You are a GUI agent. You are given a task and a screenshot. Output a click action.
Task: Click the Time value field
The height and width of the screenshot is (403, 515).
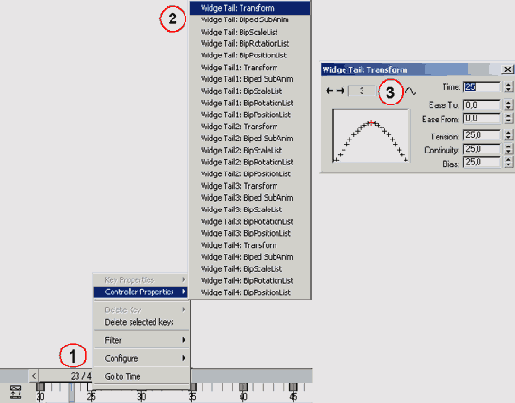482,87
